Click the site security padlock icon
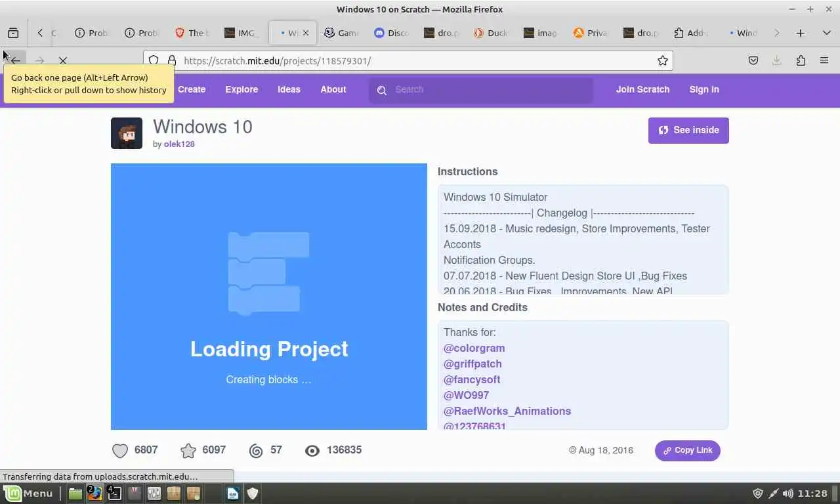The image size is (840, 504). [172, 60]
